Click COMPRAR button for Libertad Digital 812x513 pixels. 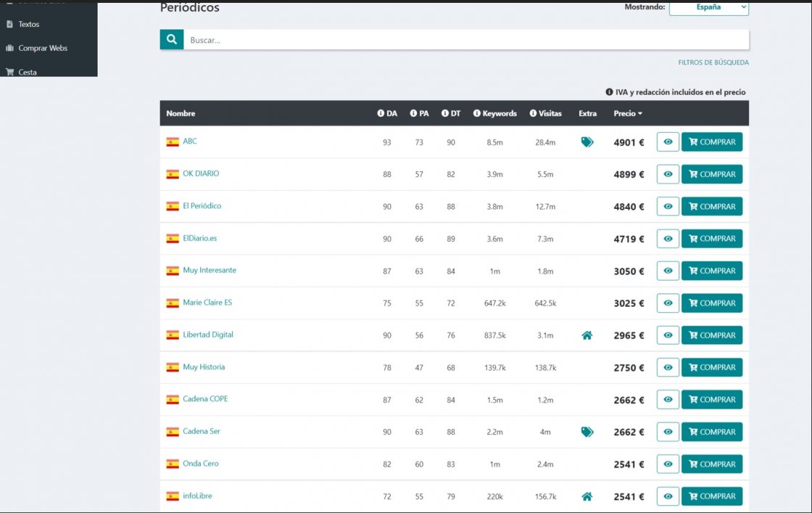click(x=712, y=335)
